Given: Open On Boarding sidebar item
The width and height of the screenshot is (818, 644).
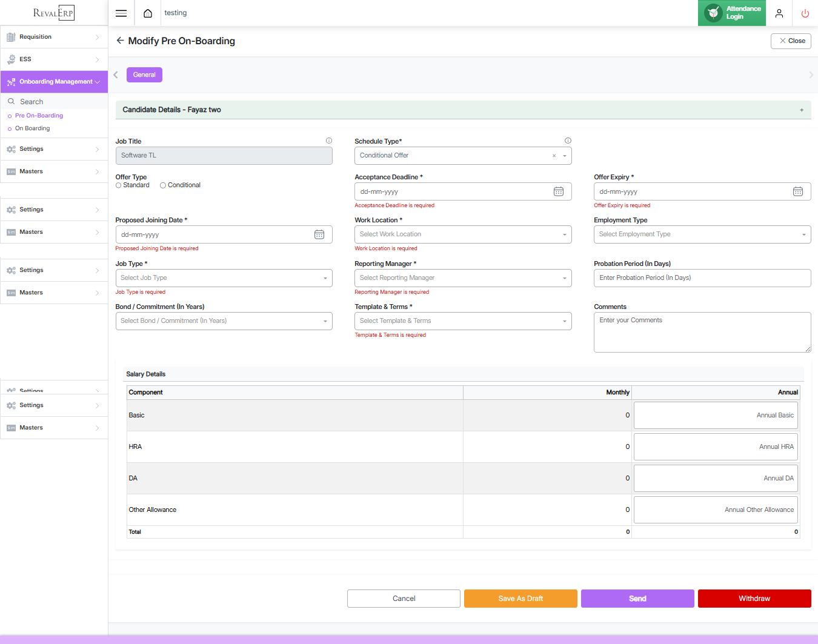Looking at the screenshot, I should (x=33, y=128).
